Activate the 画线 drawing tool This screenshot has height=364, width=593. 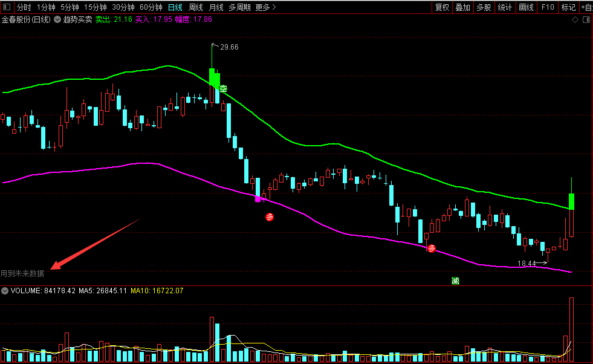pos(526,7)
